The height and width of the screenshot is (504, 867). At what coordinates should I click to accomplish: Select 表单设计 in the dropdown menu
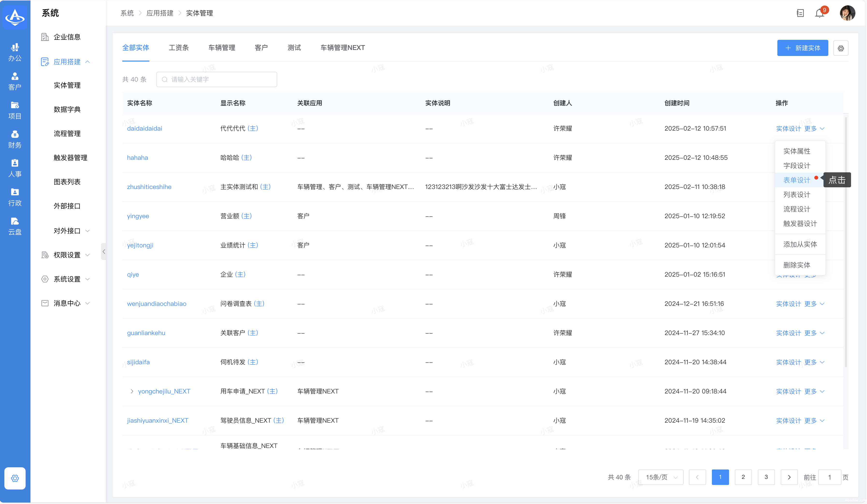pyautogui.click(x=796, y=180)
